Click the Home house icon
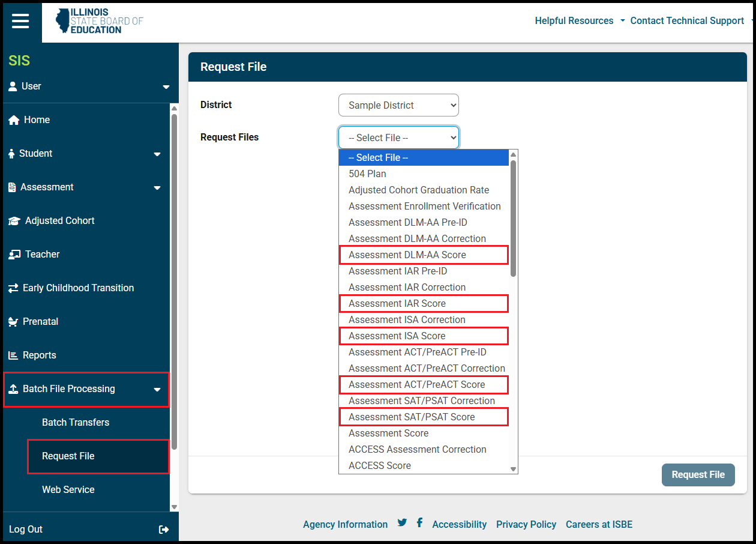Screen dimensions: 756x544 tap(14, 120)
